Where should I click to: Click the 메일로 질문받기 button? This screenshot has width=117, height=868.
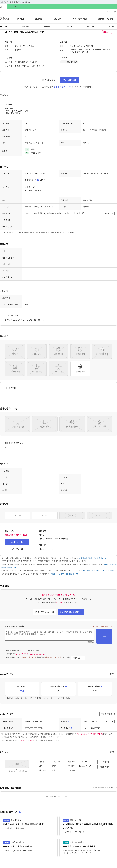tap(78, 658)
